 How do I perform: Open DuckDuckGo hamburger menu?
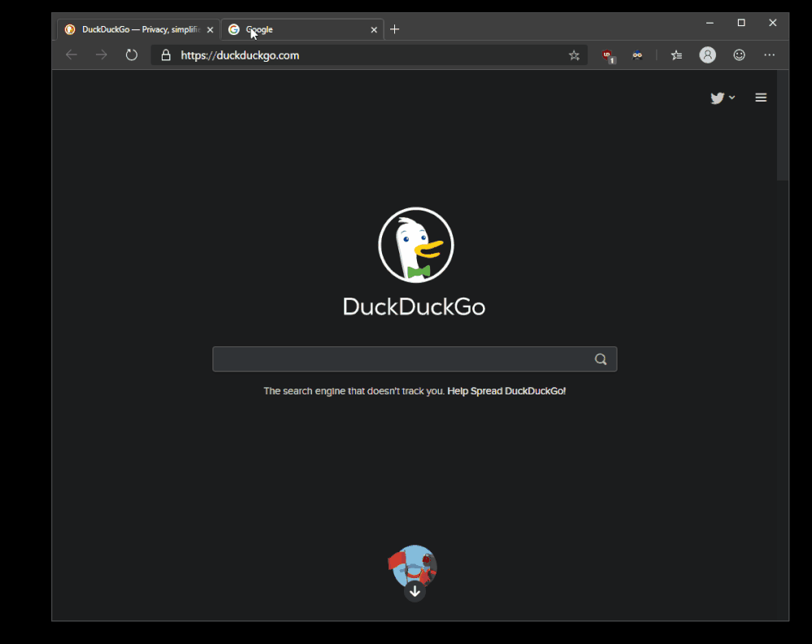point(761,98)
